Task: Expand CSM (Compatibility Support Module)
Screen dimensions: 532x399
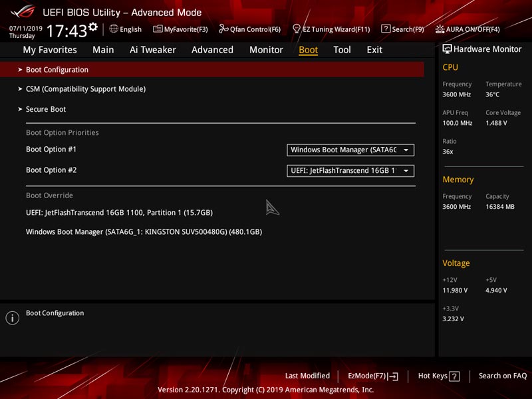Action: tap(86, 89)
